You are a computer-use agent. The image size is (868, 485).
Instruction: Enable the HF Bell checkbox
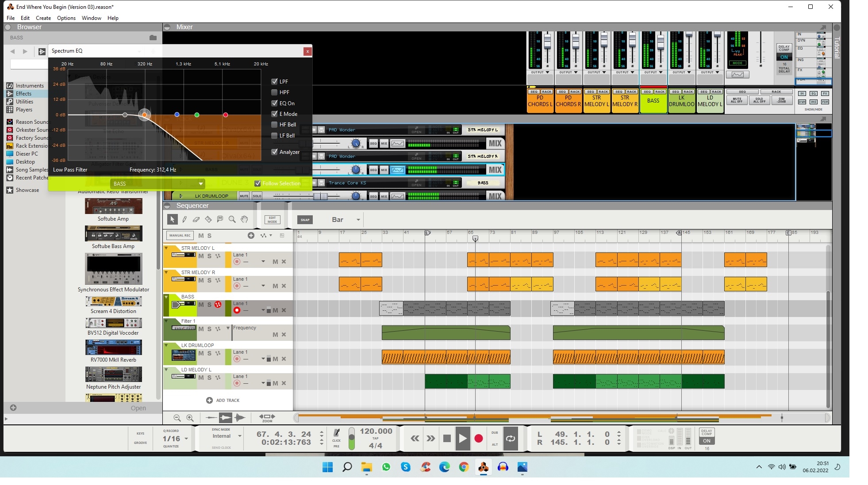(274, 125)
